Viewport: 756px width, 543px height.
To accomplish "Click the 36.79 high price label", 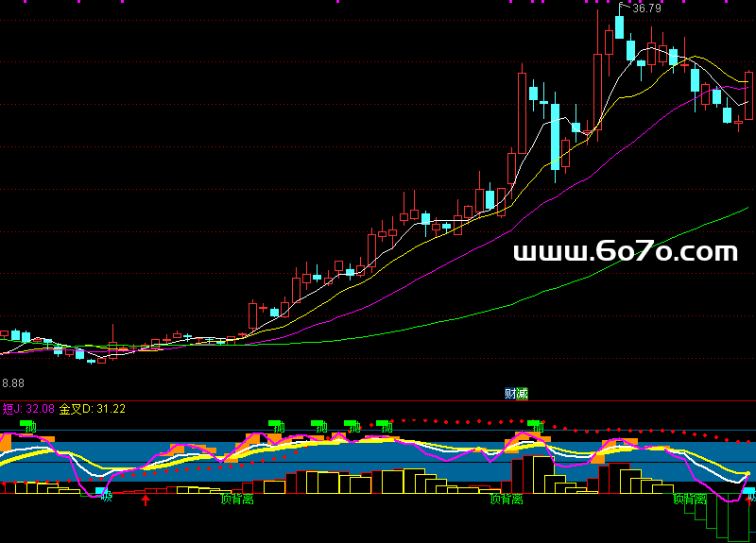I will [x=646, y=8].
